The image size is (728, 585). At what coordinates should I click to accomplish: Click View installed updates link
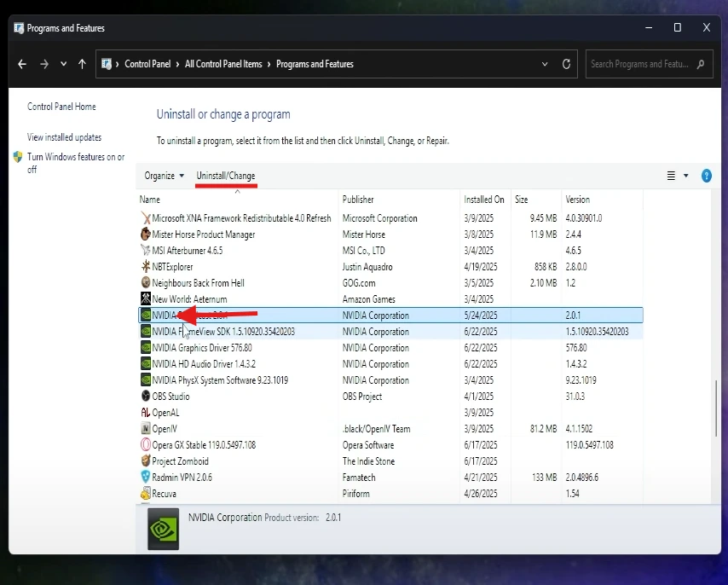[64, 137]
